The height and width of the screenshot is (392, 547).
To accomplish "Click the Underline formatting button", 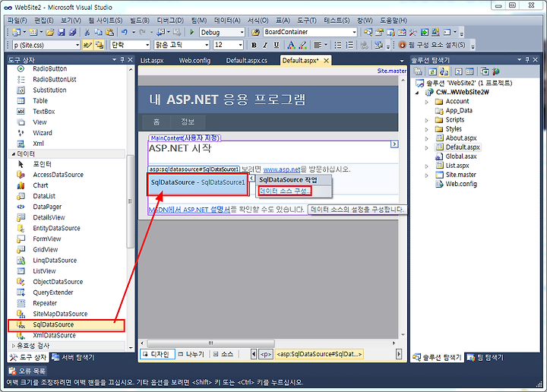I will click(277, 45).
